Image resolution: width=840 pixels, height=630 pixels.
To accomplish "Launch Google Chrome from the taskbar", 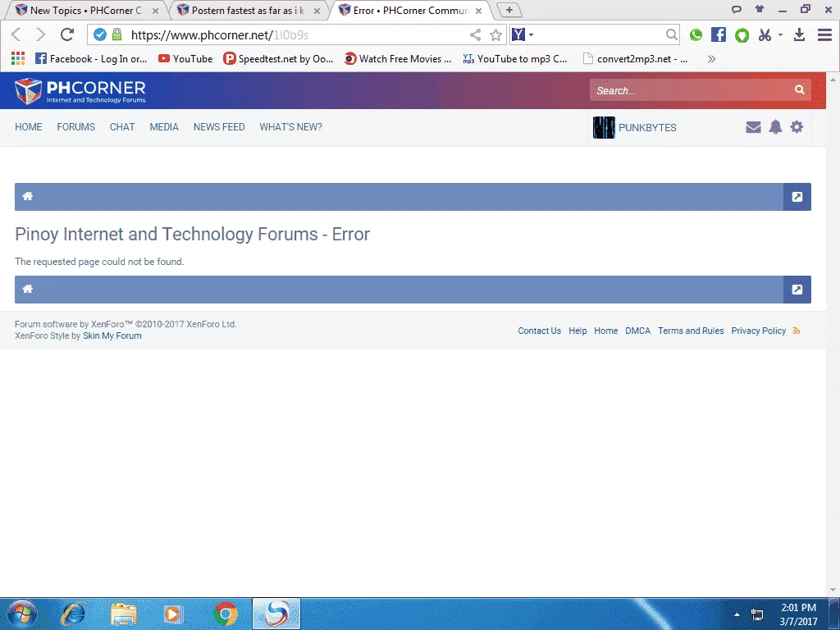I will pyautogui.click(x=226, y=614).
